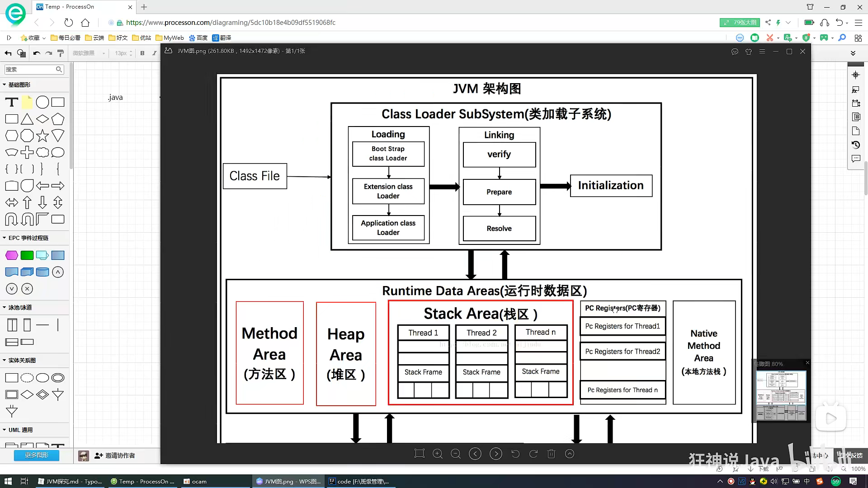Viewport: 868px width, 488px height.
Task: Go to next image in viewer
Action: [496, 454]
